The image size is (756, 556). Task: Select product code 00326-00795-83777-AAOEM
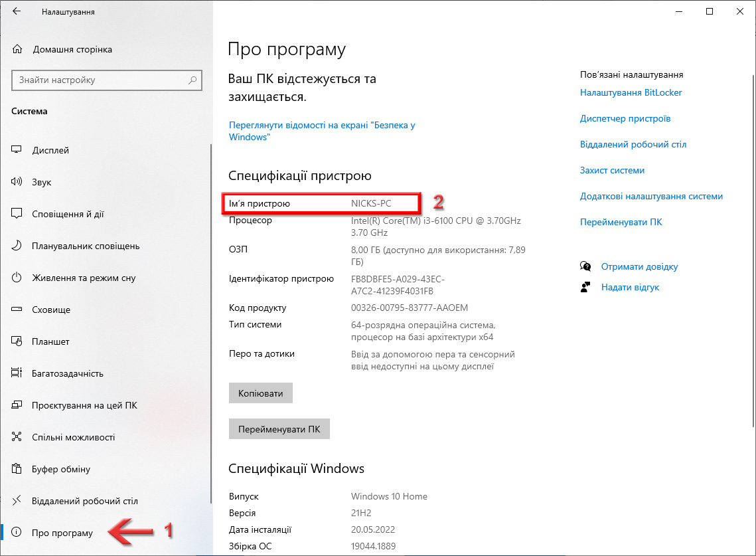pos(410,308)
